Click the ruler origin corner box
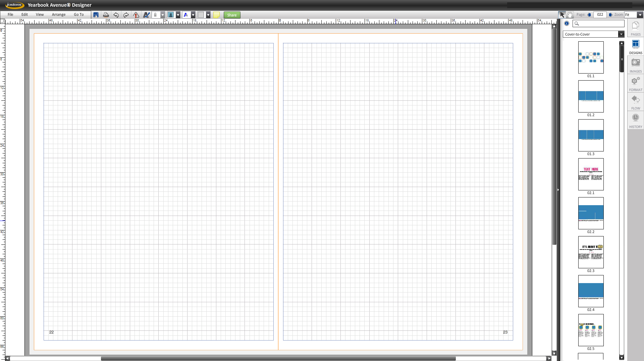The width and height of the screenshot is (644, 361). (x=2, y=21)
